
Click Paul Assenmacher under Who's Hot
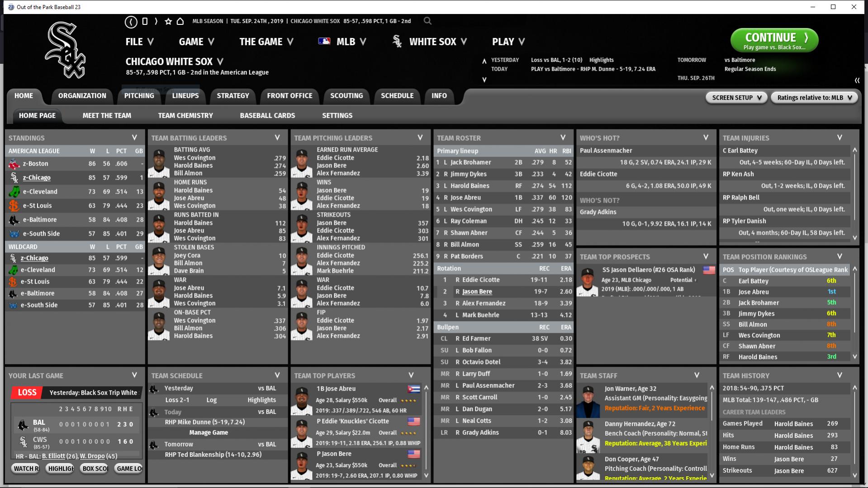point(606,151)
